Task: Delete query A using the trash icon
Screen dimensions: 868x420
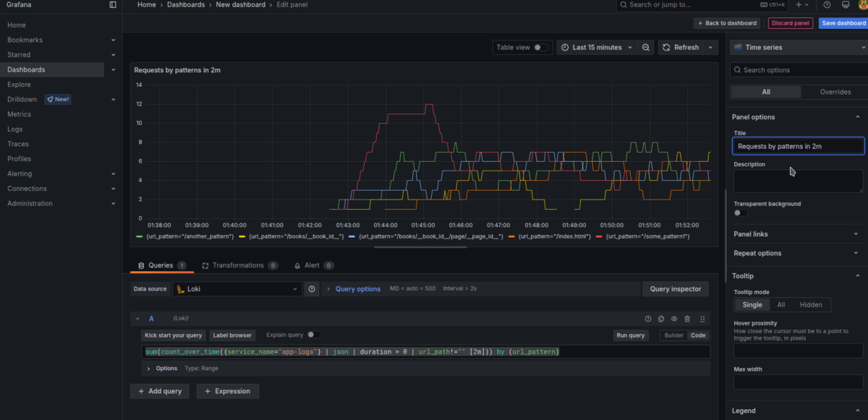Action: pyautogui.click(x=687, y=319)
